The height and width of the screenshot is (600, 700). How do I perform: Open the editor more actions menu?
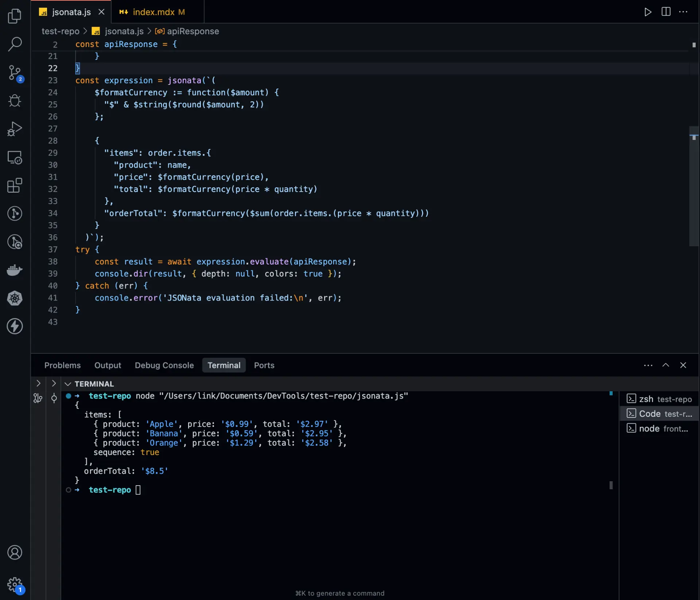(684, 12)
